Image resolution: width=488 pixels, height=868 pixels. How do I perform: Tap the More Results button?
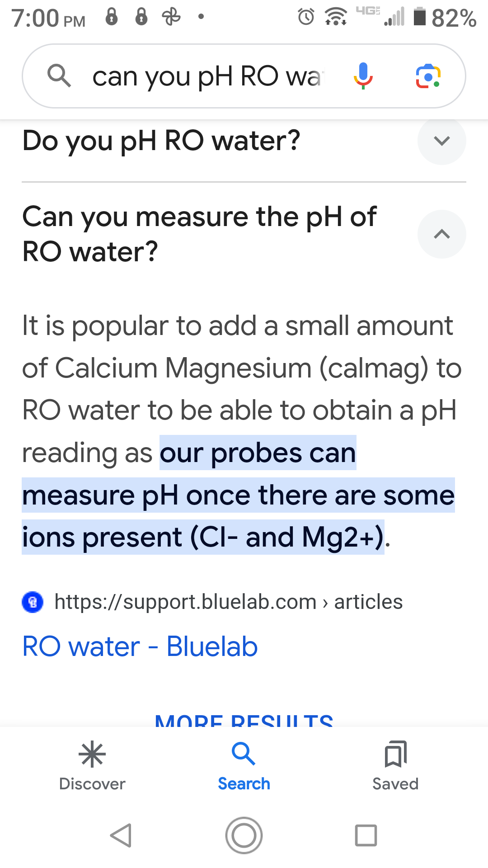244,720
